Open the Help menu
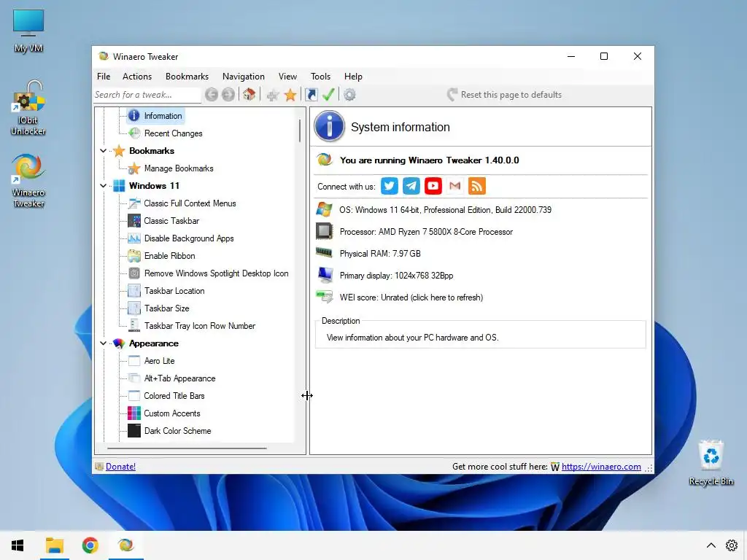This screenshot has width=747, height=560. pos(354,76)
